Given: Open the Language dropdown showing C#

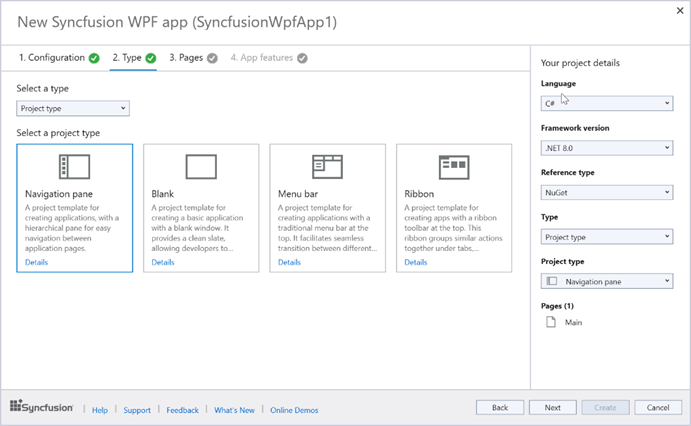Looking at the screenshot, I should tap(606, 104).
